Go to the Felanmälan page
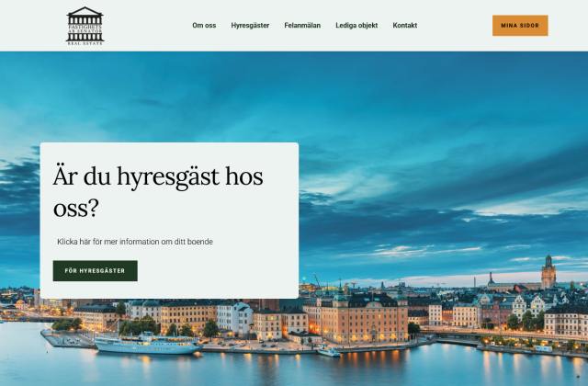 click(302, 26)
